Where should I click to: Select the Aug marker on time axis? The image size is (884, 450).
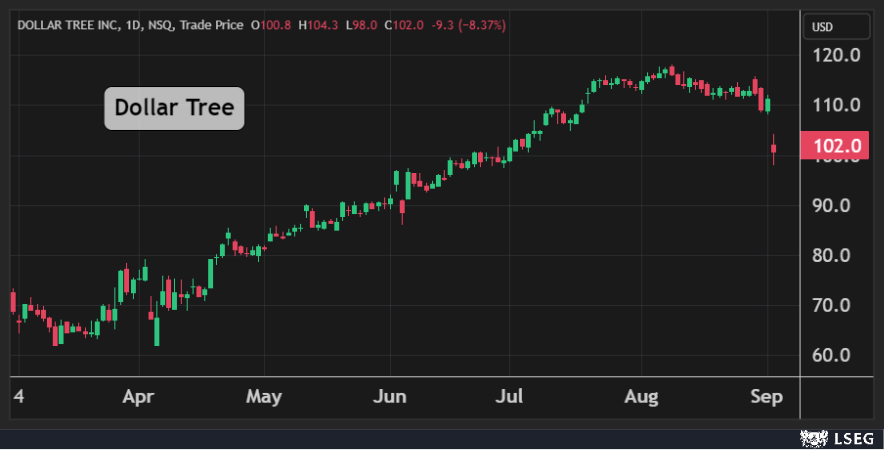641,397
